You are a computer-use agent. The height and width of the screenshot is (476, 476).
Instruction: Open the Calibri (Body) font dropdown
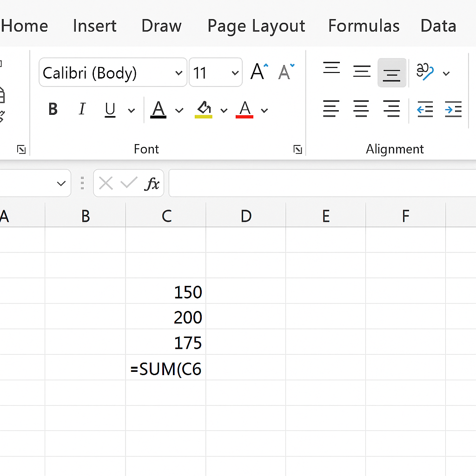pos(178,73)
